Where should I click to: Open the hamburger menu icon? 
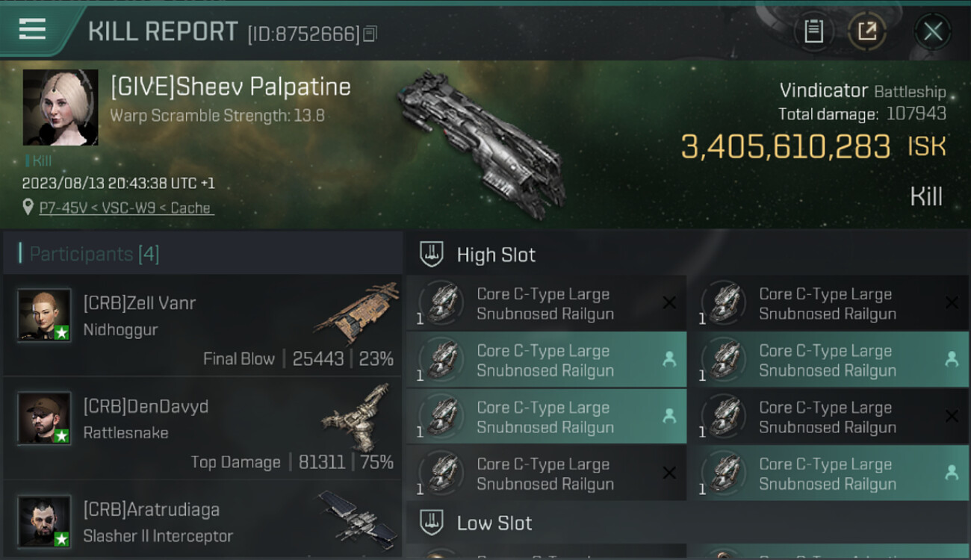coord(32,29)
